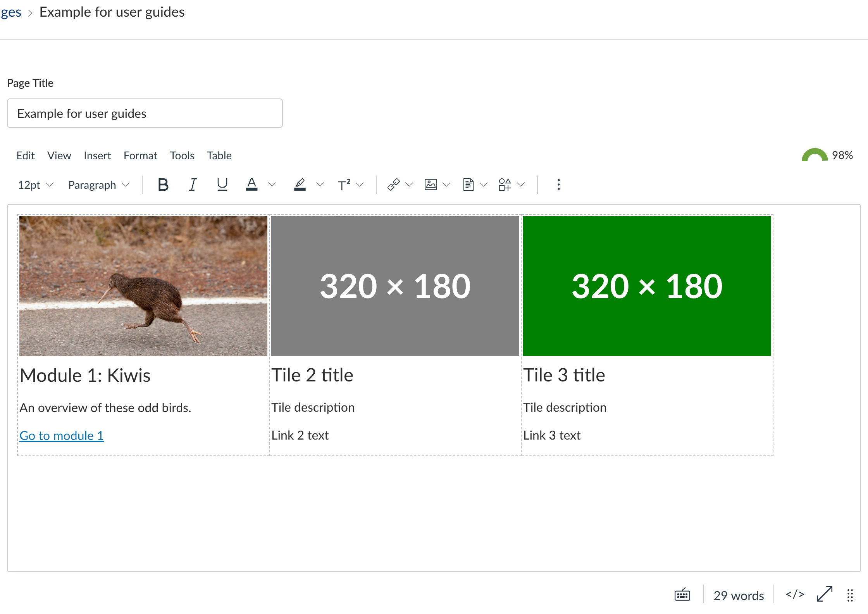Click the 'Link 2 text' paragraph
The width and height of the screenshot is (868, 614).
[300, 435]
